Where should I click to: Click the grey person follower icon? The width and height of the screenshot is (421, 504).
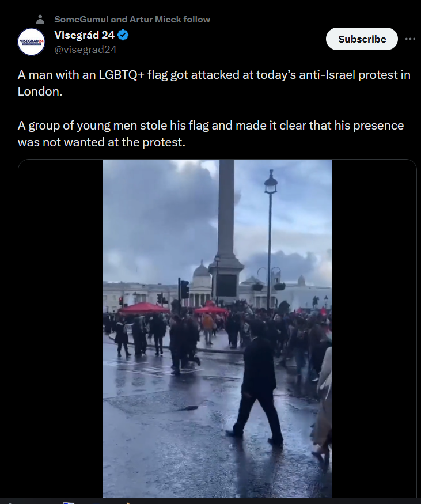click(40, 19)
